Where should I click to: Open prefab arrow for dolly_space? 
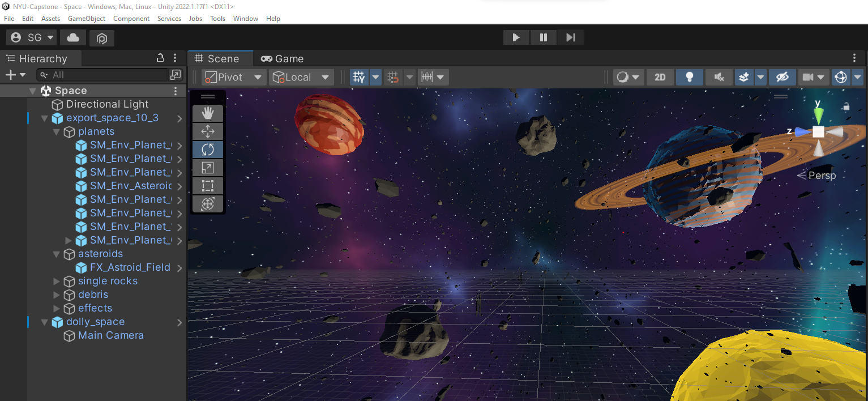tap(179, 322)
